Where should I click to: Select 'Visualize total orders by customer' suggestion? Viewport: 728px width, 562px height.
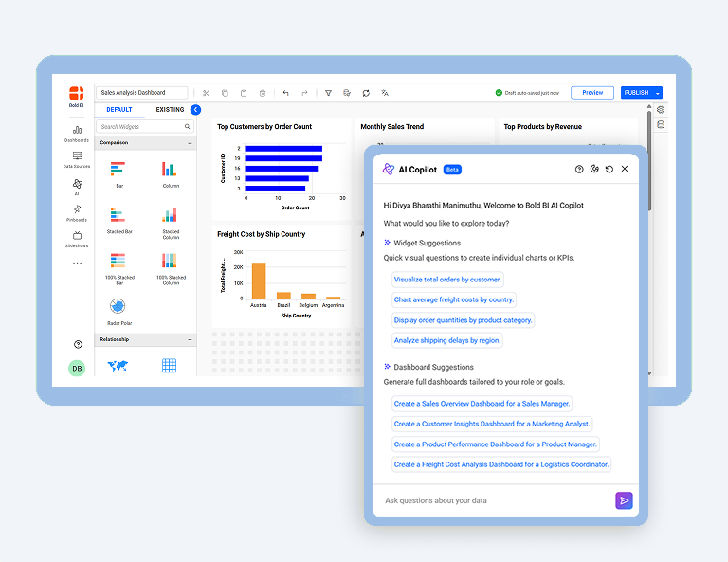pos(447,280)
